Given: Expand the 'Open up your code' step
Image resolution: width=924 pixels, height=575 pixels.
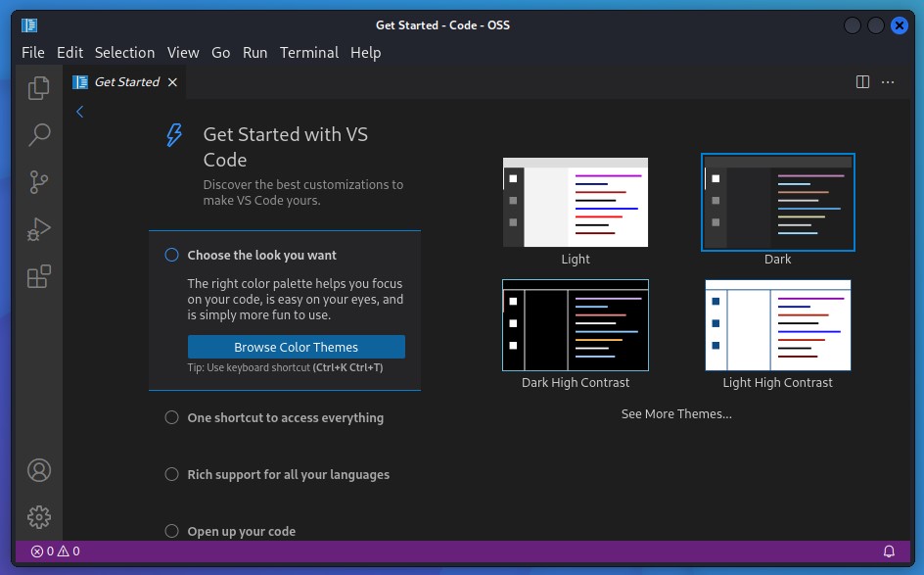Looking at the screenshot, I should 242,531.
